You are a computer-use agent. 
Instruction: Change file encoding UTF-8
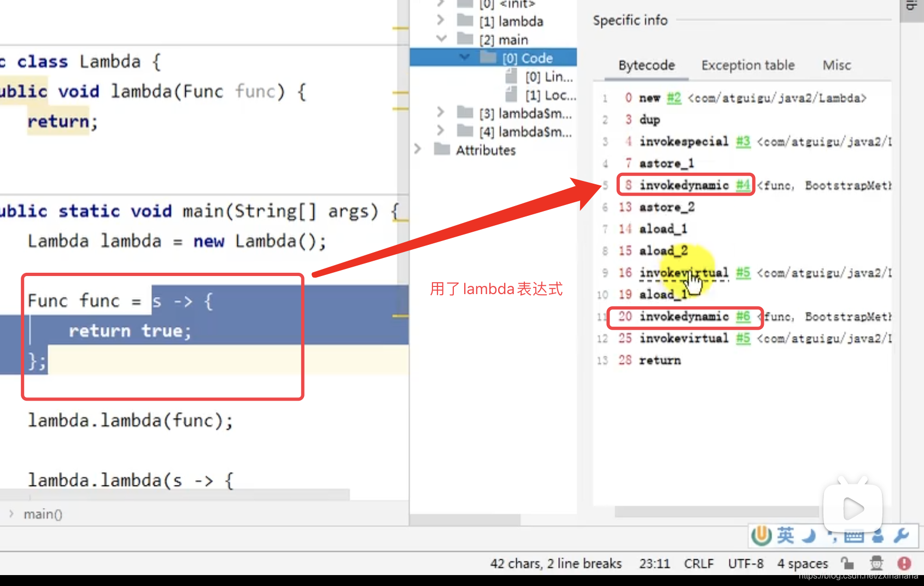point(746,564)
